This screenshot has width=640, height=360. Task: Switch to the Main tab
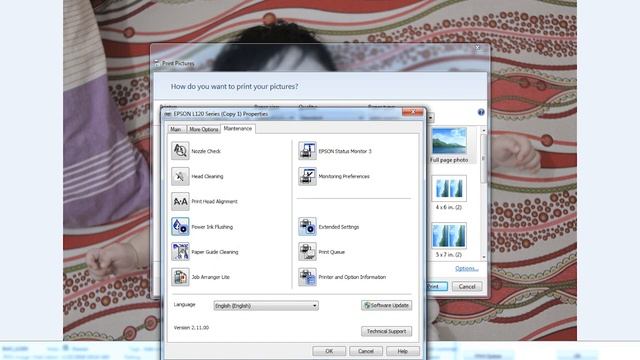point(176,129)
